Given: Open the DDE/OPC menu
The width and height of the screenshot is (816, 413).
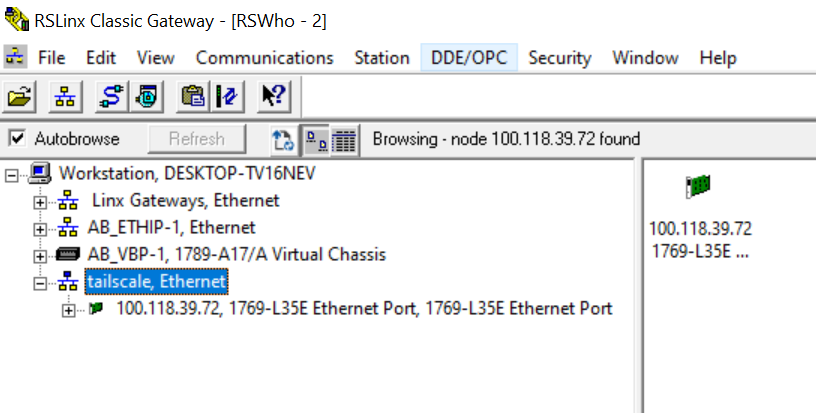Looking at the screenshot, I should (469, 58).
